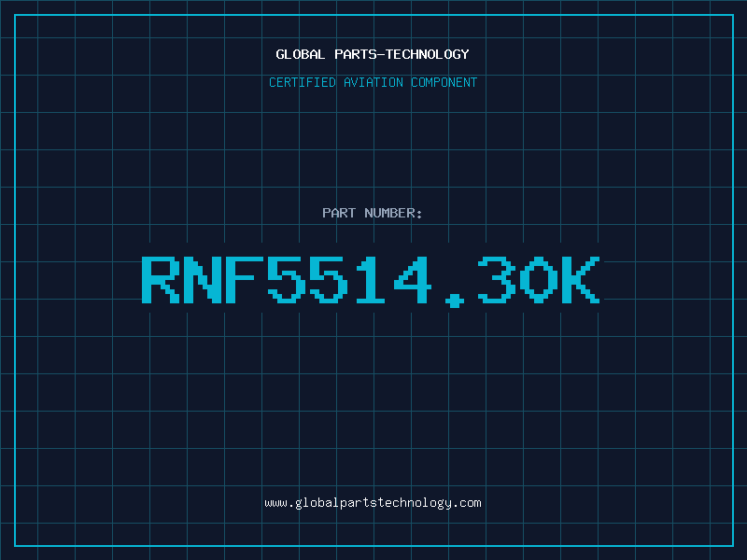
Task: Select the CERTIFIED AVIATION COMPONENT subtitle
Action: (x=373, y=82)
